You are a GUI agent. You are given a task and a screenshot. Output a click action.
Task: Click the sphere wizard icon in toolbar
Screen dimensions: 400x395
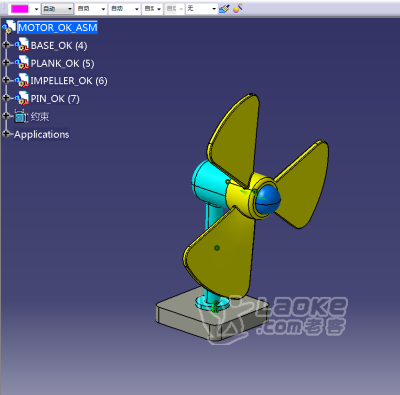[237, 8]
